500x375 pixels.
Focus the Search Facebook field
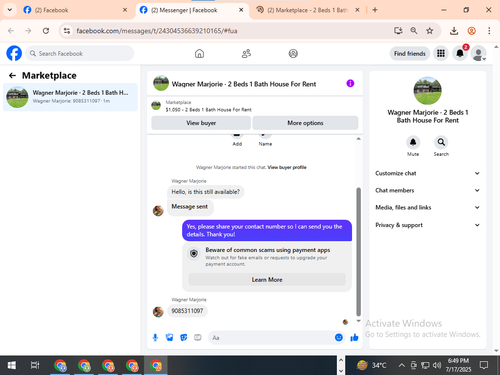(x=80, y=53)
